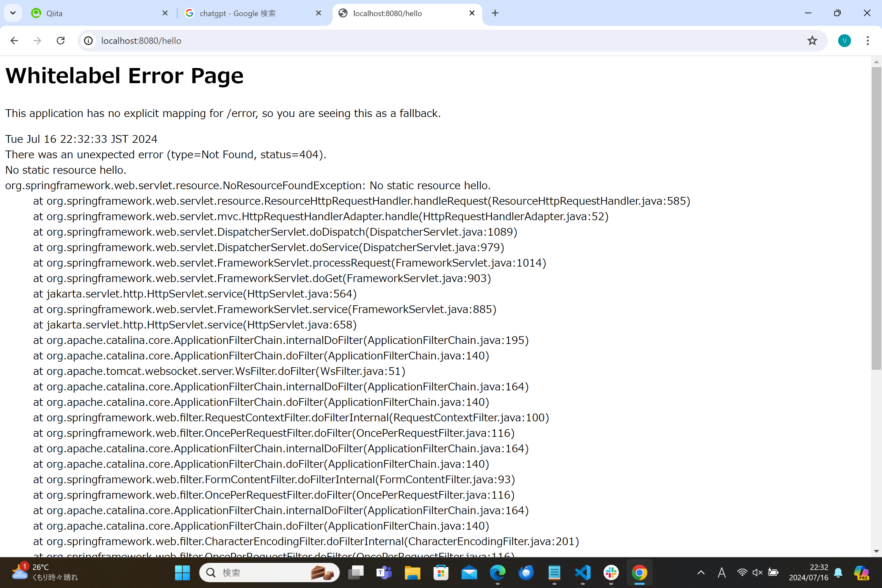Expand hidden system tray icons
Viewport: 882px width, 588px height.
pyautogui.click(x=701, y=572)
